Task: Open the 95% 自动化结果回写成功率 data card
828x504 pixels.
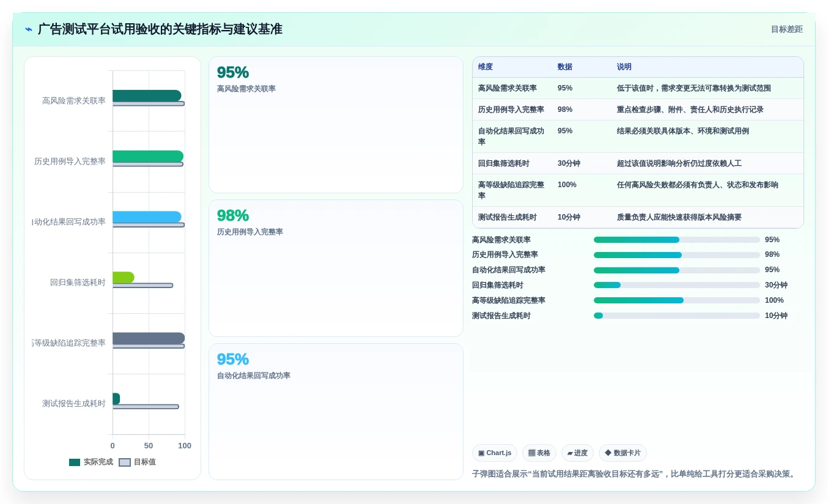Action: (336, 412)
